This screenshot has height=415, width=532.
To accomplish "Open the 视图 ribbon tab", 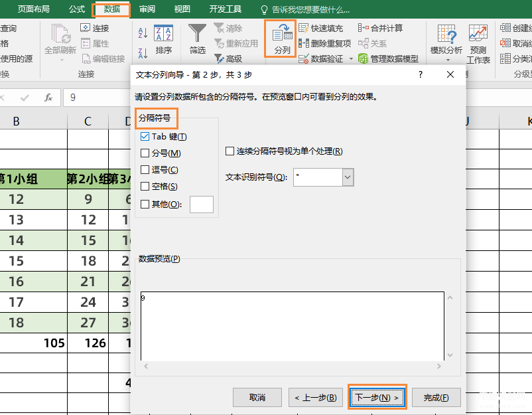I will coord(182,9).
